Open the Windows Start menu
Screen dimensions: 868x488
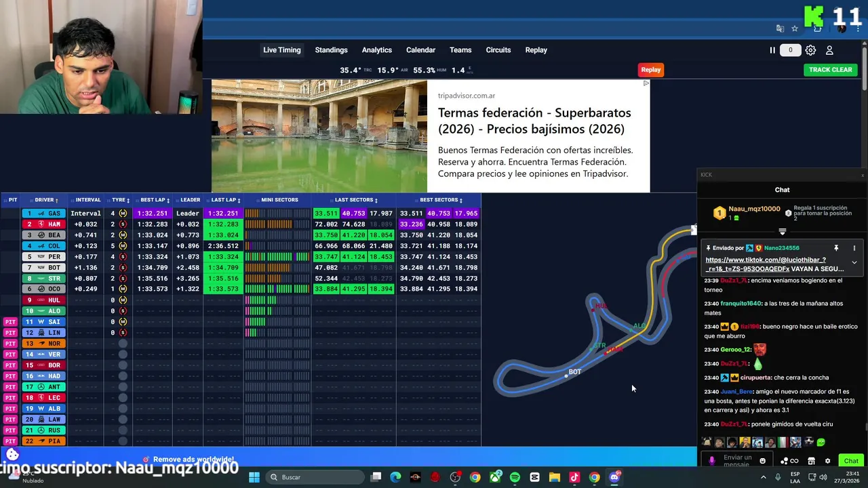click(x=254, y=477)
